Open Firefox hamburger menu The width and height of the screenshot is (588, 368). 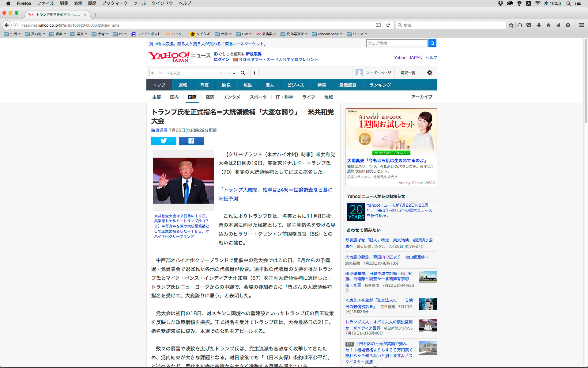pyautogui.click(x=581, y=25)
